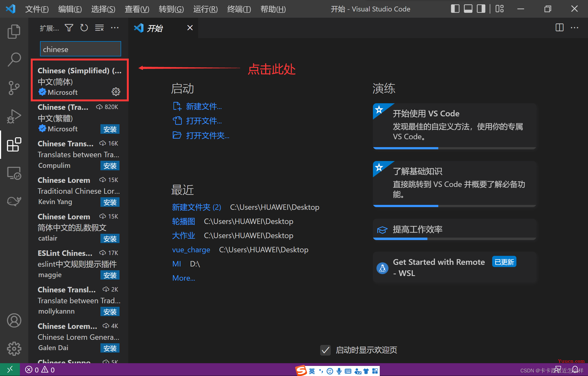This screenshot has height=376, width=588.
Task: Open recent folder 大作业
Action: point(183,236)
